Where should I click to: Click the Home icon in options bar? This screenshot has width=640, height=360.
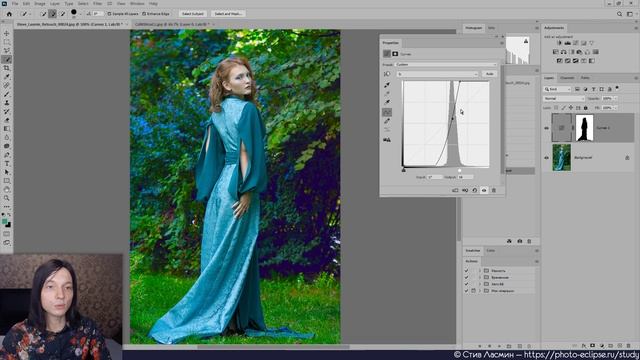9,14
